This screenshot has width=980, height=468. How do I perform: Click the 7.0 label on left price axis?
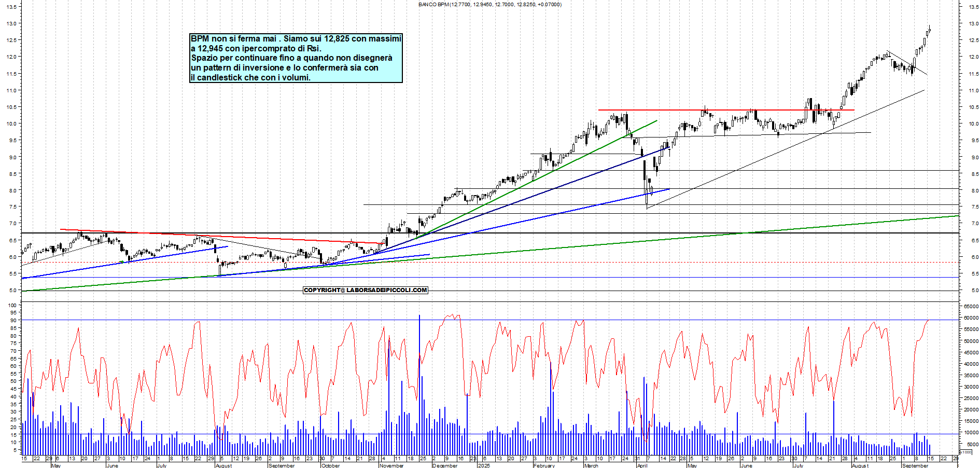pyautogui.click(x=13, y=224)
